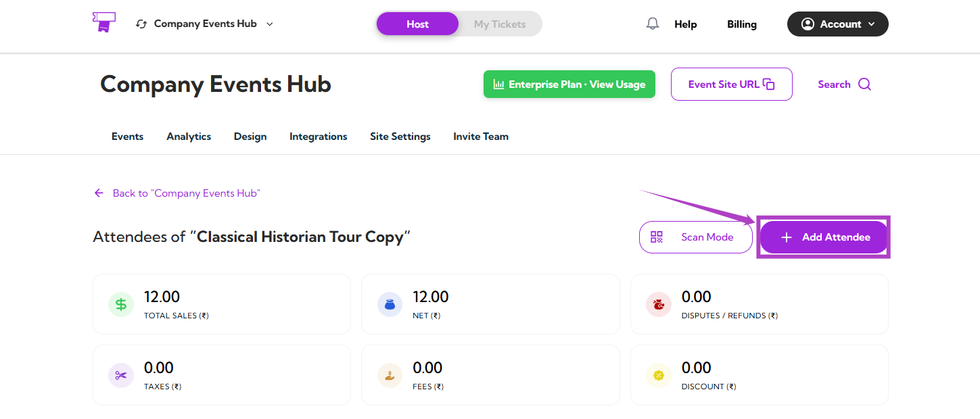The image size is (980, 419).
Task: Click the Enterprise Plan View Usage badge
Action: pyautogui.click(x=569, y=84)
